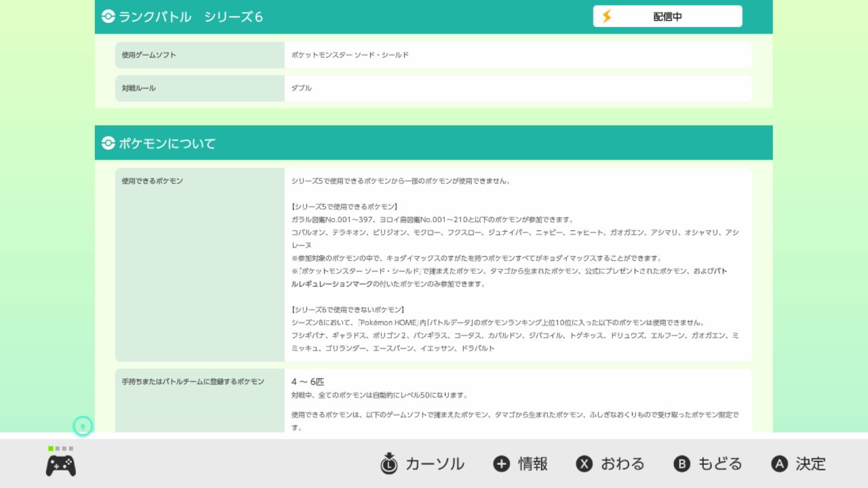This screenshot has height=488, width=868.
Task: Click the lightning bolt icon in 配信中 badge
Action: (x=607, y=16)
